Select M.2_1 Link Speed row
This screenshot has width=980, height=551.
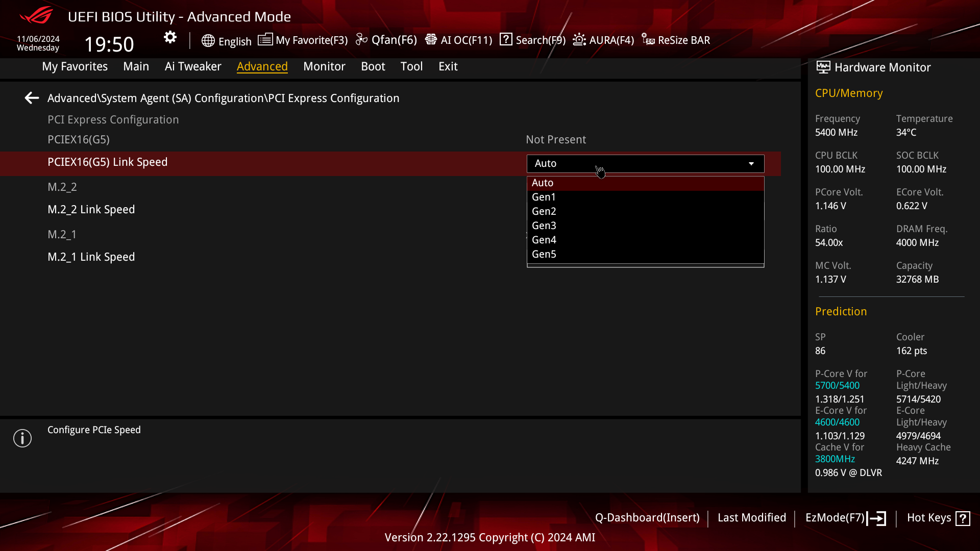point(91,257)
